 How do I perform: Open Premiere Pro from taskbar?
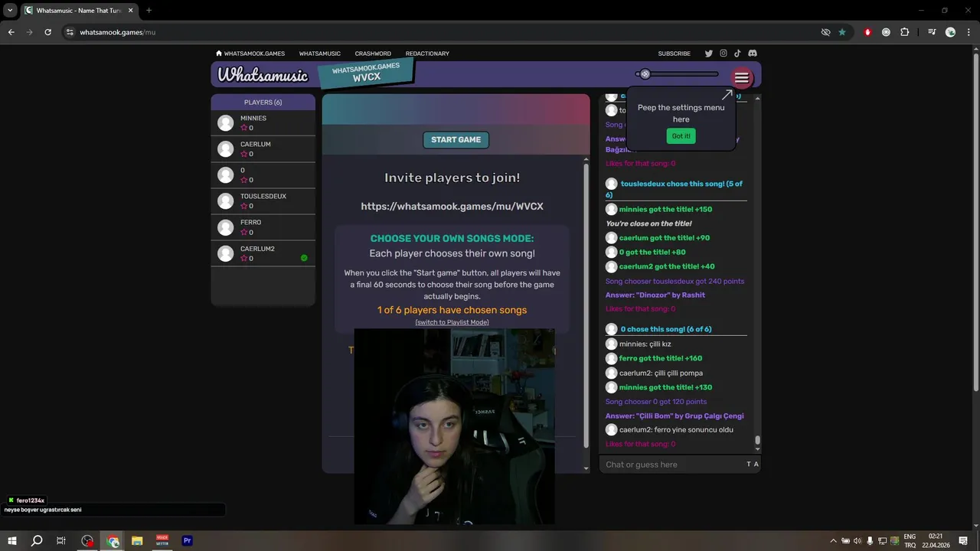[x=187, y=540]
